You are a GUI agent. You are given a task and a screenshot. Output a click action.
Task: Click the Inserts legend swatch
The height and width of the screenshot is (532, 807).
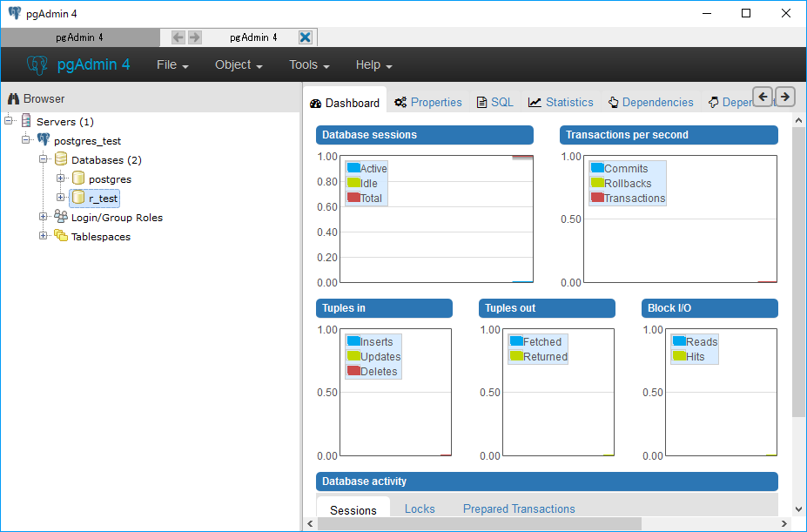(353, 341)
